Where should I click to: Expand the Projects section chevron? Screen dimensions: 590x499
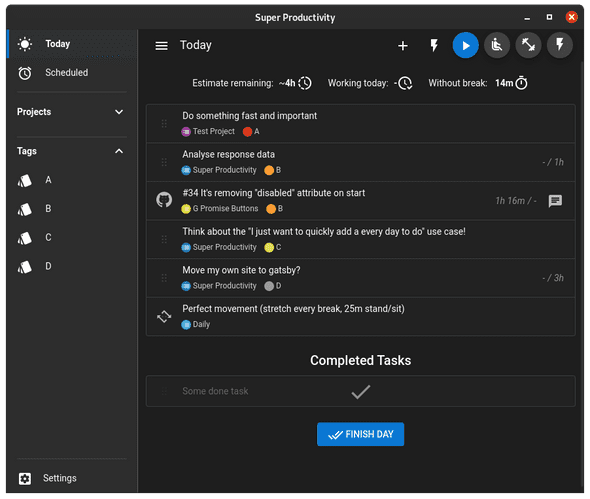click(x=119, y=112)
